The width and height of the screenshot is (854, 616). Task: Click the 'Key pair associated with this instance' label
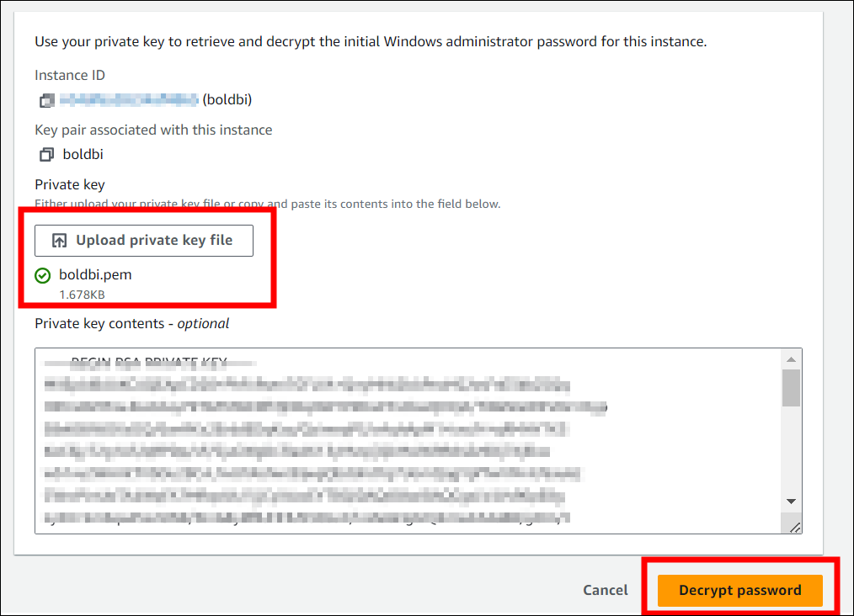coord(153,130)
